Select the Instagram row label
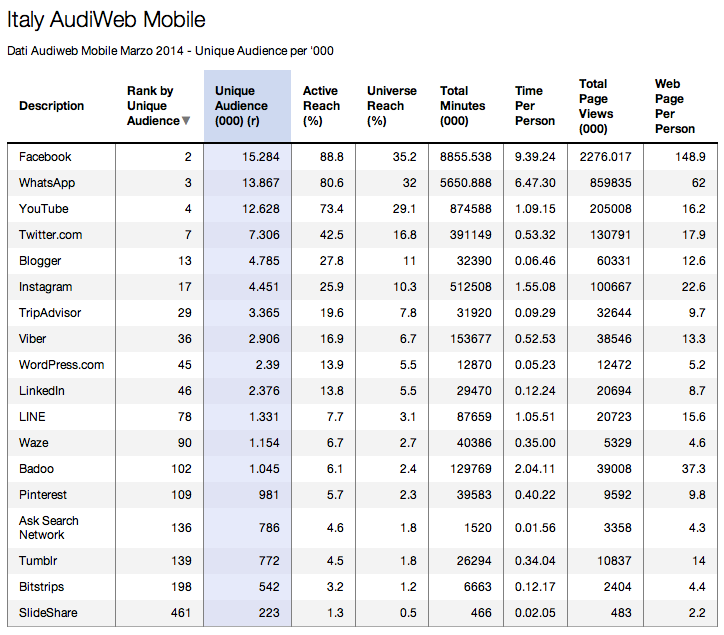Viewport: 724px width, 635px height. [x=45, y=287]
